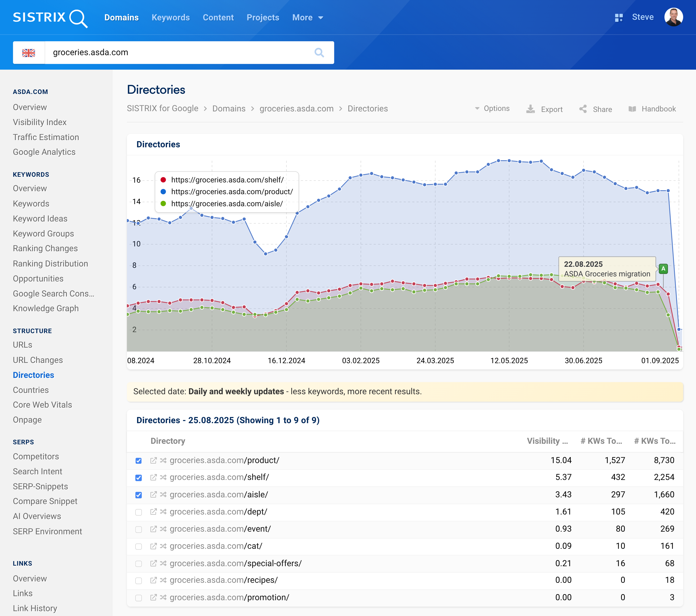The height and width of the screenshot is (616, 696).
Task: Sort by Visibility column header
Action: [x=547, y=441]
